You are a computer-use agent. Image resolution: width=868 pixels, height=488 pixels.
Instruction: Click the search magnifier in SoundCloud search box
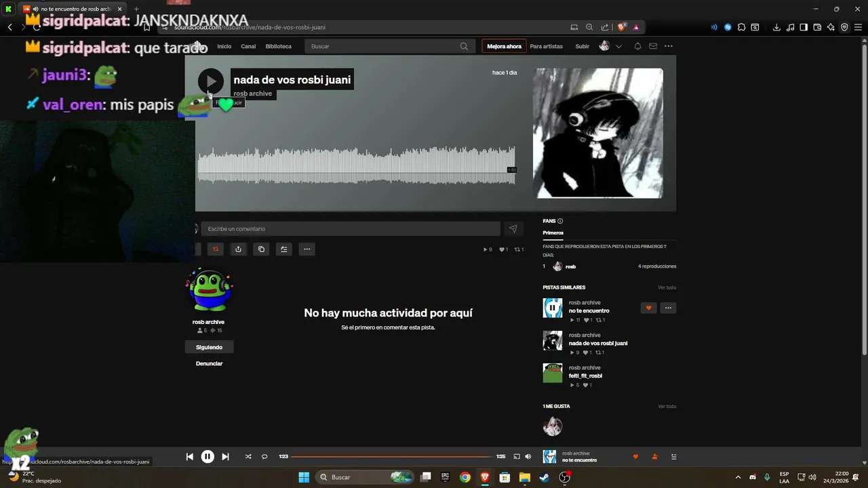tap(464, 46)
